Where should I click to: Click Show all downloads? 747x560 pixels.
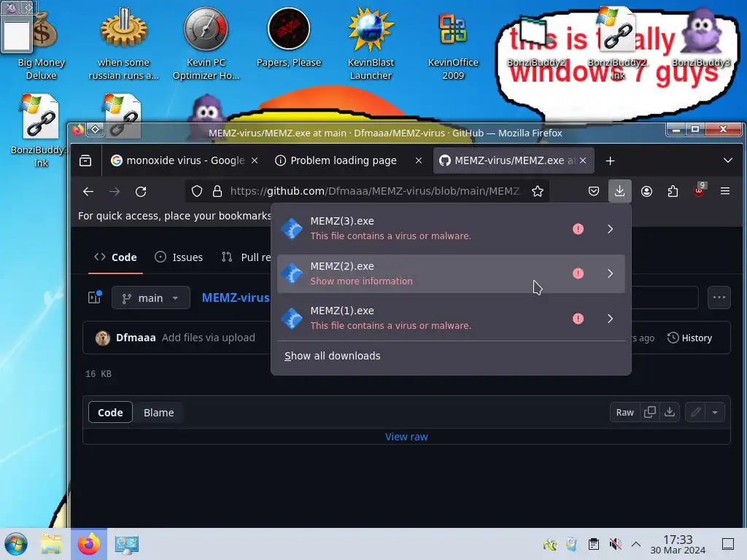(333, 356)
